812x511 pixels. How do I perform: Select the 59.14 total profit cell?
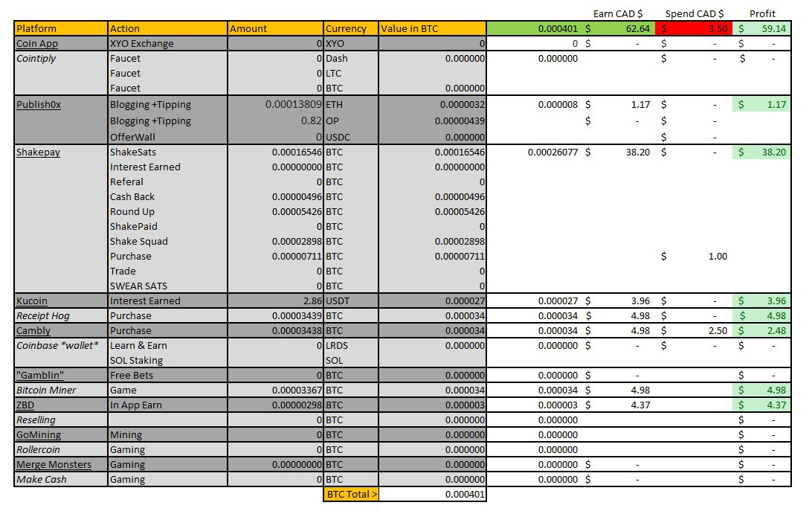pyautogui.click(x=761, y=28)
